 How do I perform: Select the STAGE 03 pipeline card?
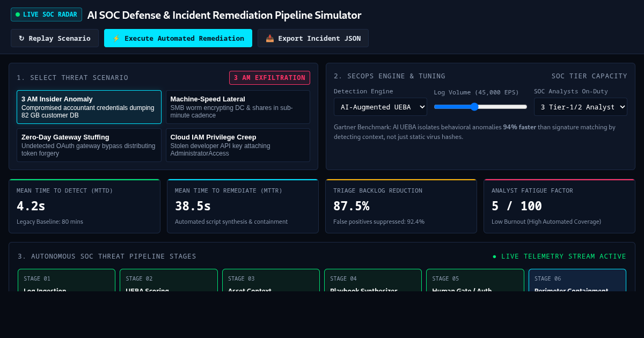click(x=271, y=280)
